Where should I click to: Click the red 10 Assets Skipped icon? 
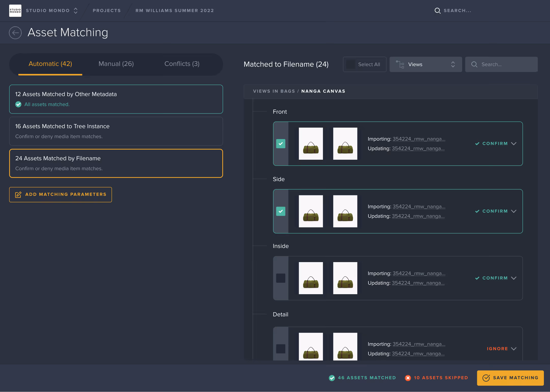[x=408, y=378]
